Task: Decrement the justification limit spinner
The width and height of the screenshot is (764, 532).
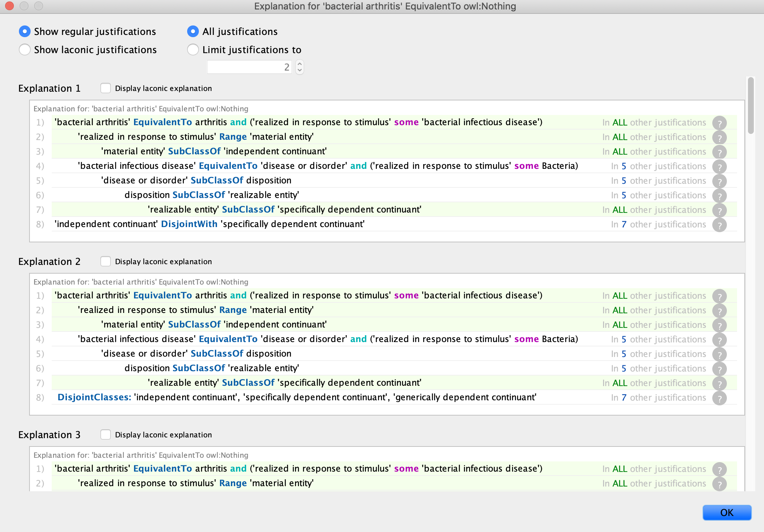Action: click(299, 70)
